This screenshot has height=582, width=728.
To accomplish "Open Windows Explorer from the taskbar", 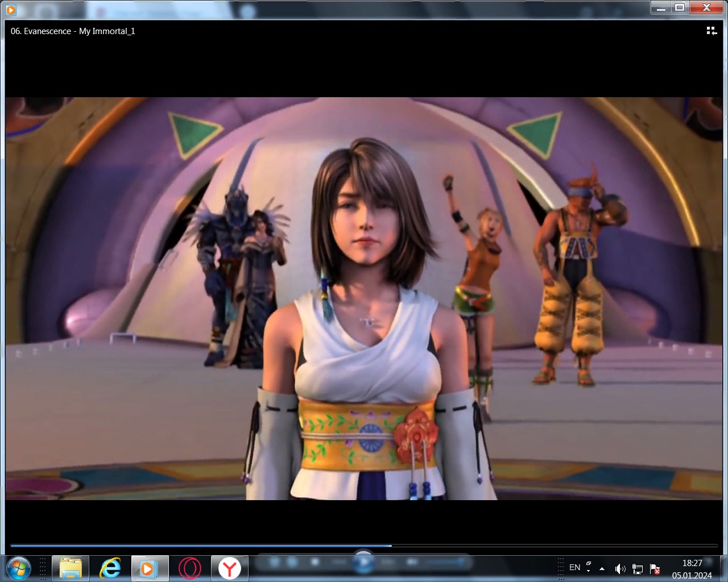I will pyautogui.click(x=71, y=568).
